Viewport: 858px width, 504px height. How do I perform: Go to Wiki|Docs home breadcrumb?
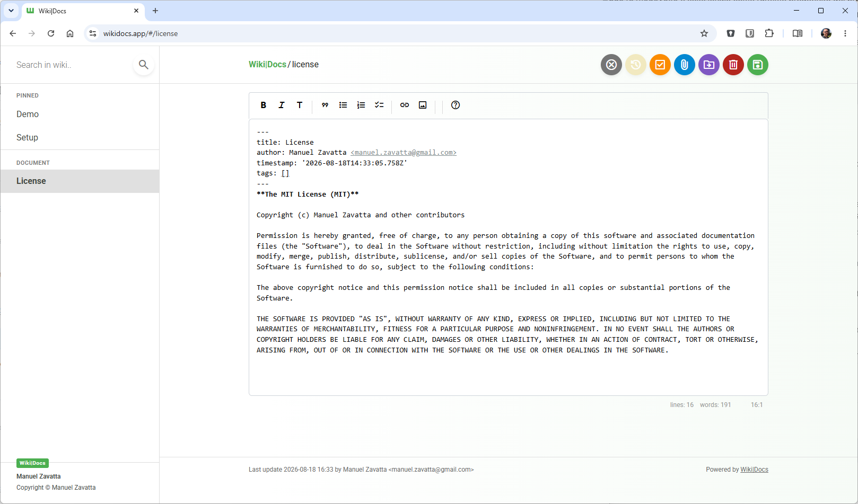coord(267,65)
